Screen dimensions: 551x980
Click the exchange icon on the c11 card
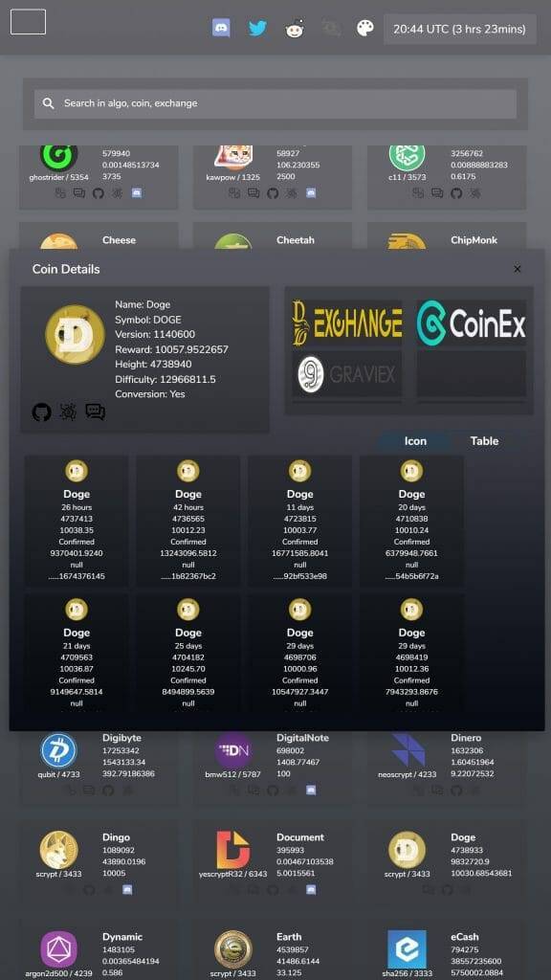point(419,193)
